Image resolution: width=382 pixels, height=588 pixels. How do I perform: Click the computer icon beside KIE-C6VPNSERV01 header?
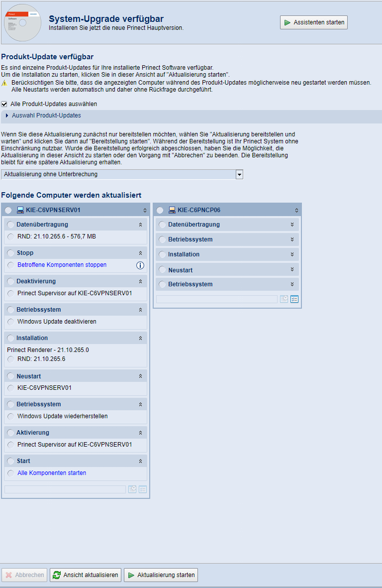(20, 210)
